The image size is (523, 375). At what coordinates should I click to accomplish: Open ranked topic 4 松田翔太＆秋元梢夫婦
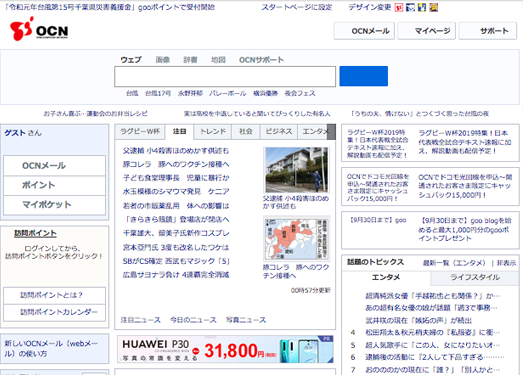pos(432,333)
